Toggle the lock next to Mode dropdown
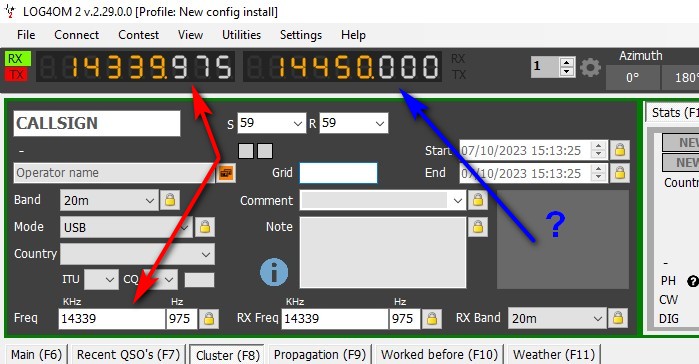 [x=205, y=227]
